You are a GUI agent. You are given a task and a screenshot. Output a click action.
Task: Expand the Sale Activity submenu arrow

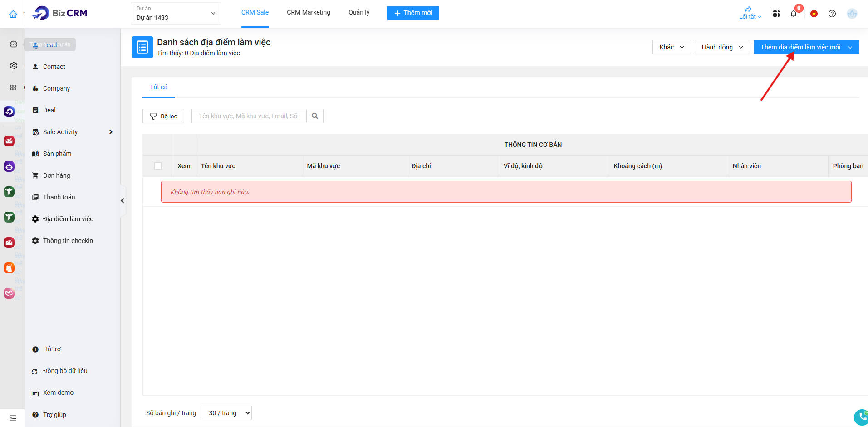111,132
